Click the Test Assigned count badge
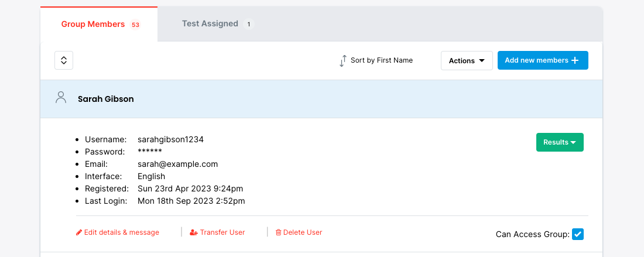The height and width of the screenshot is (257, 644). 249,25
